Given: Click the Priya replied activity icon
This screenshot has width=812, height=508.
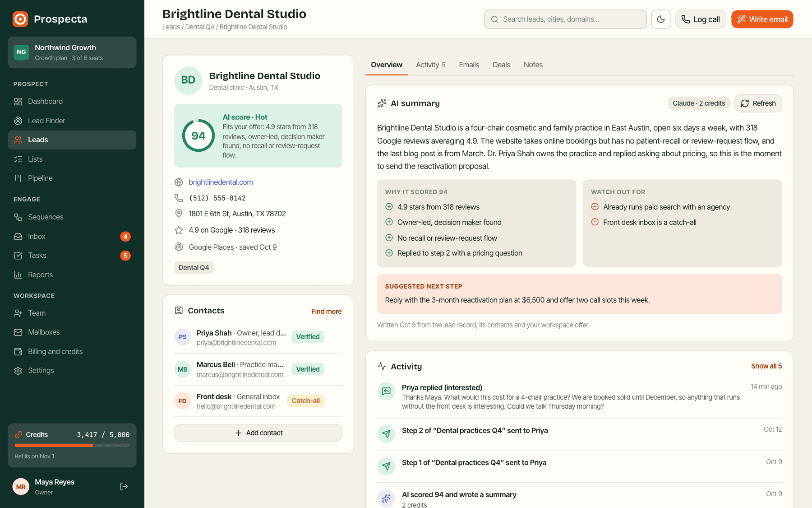Looking at the screenshot, I should pos(386,391).
